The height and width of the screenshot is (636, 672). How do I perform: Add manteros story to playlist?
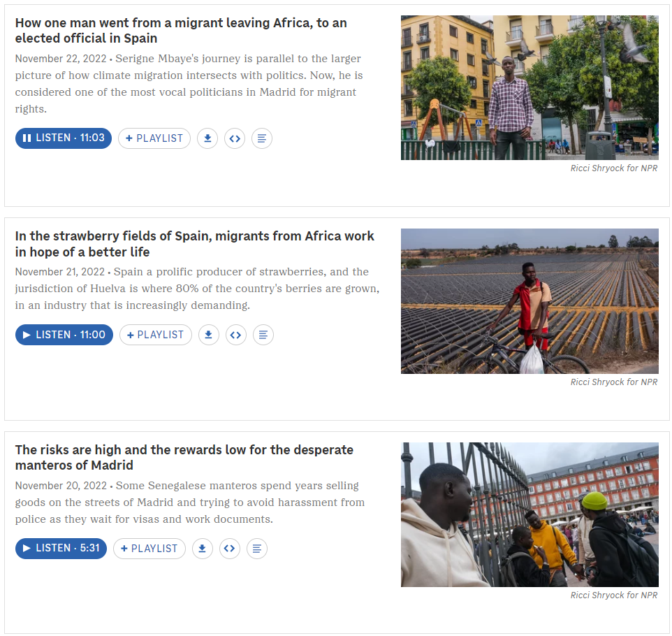(149, 549)
